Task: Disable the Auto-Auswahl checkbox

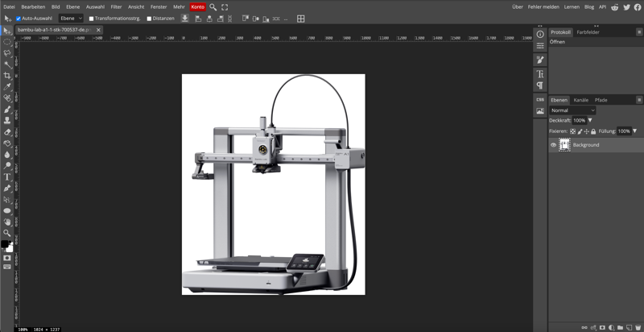Action: coord(19,18)
